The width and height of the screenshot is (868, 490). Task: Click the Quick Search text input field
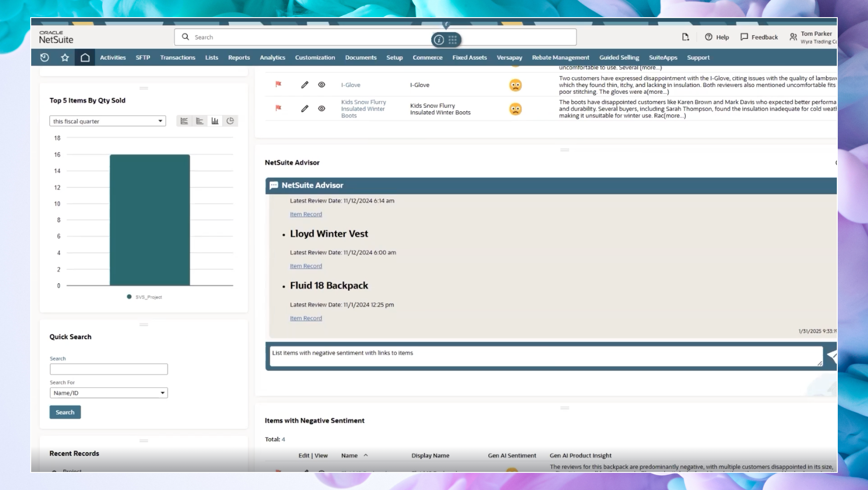[x=109, y=369]
